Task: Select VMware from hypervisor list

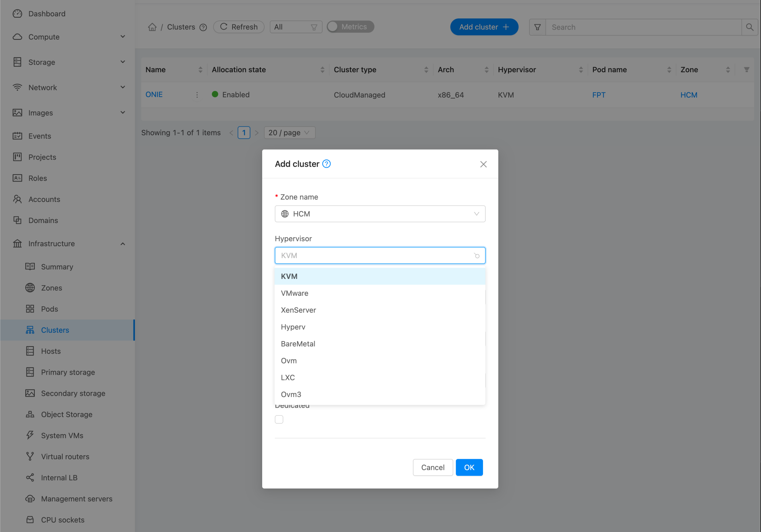Action: click(x=295, y=293)
